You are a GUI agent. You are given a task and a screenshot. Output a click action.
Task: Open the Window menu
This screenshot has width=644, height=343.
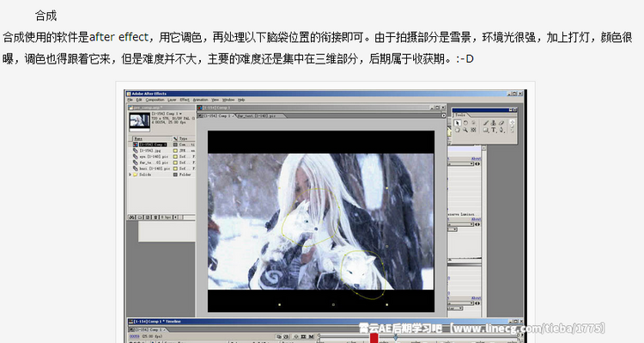point(228,100)
